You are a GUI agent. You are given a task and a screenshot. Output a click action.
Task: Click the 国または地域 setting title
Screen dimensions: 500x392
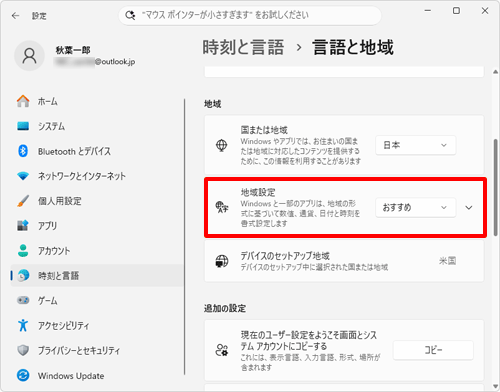pyautogui.click(x=264, y=130)
